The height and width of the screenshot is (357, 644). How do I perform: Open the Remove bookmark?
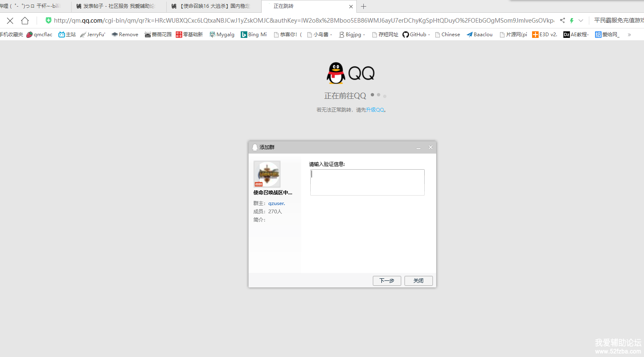[125, 35]
